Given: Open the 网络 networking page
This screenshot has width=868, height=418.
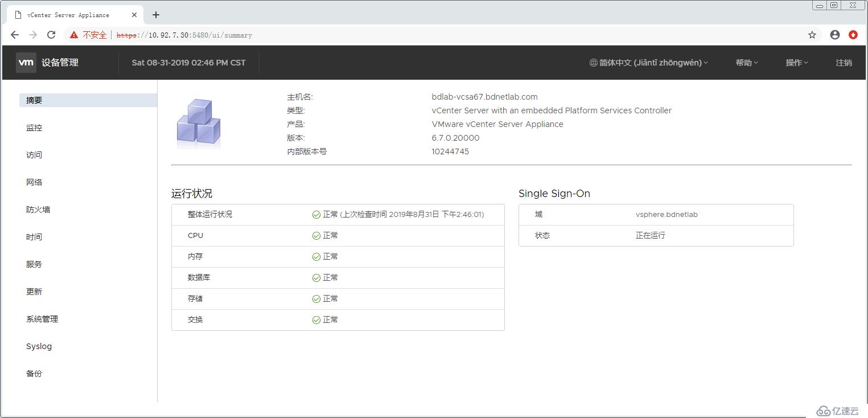Looking at the screenshot, I should click(x=34, y=182).
